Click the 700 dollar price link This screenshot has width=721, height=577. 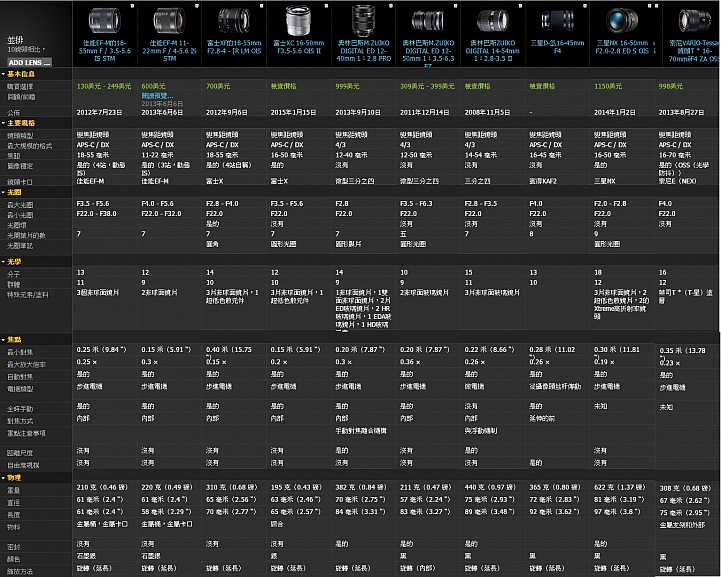(218, 86)
